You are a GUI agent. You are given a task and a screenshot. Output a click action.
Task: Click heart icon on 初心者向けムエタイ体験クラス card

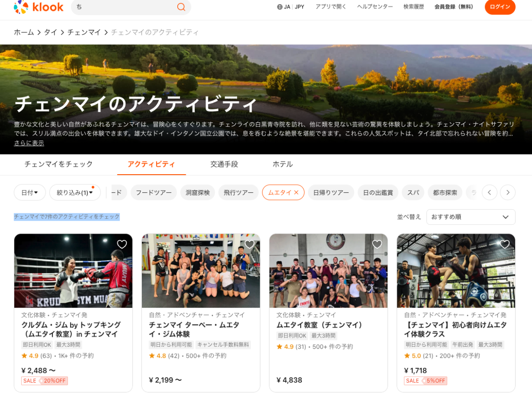click(505, 244)
